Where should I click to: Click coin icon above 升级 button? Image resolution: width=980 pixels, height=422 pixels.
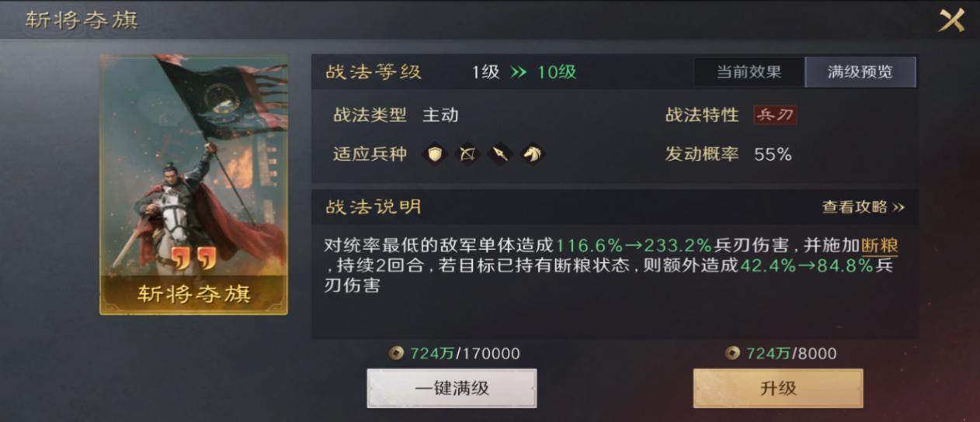point(732,354)
